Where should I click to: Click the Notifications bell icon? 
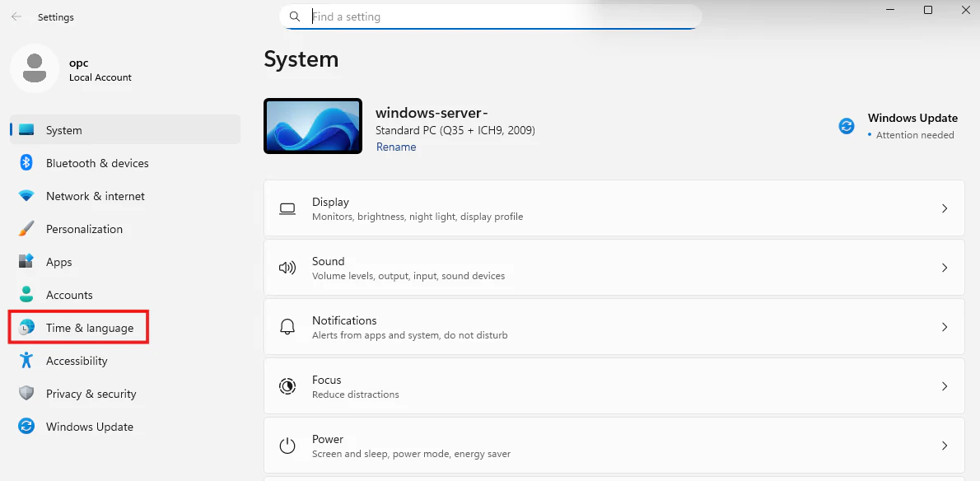(287, 327)
